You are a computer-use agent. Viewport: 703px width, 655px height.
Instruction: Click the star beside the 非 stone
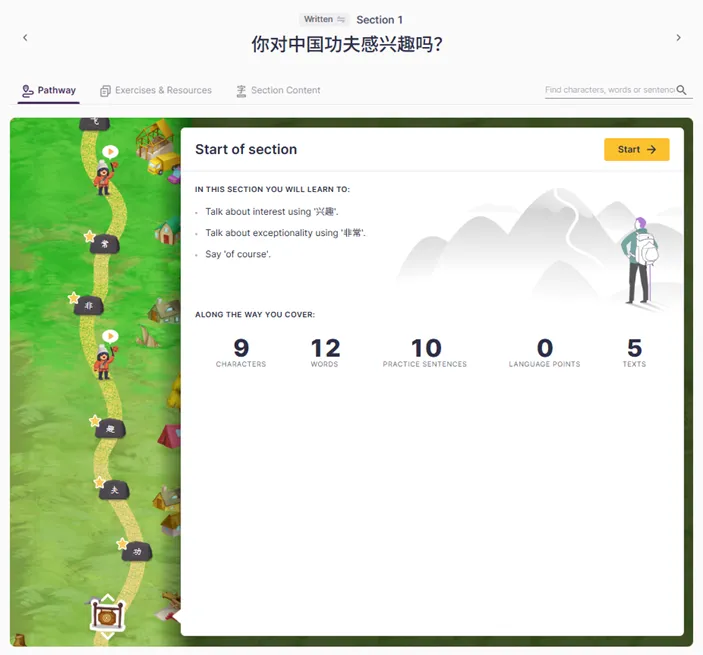point(74,298)
